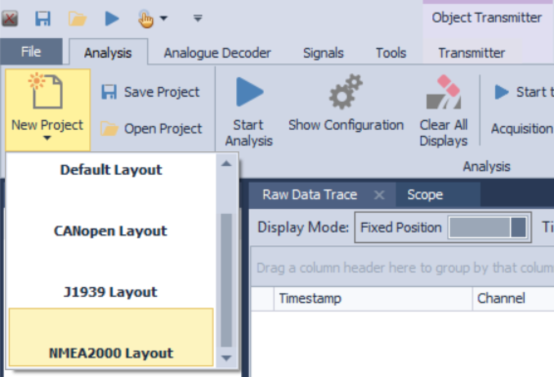Click the open folder icon in quick access toolbar
This screenshot has height=377, width=554.
click(x=77, y=18)
